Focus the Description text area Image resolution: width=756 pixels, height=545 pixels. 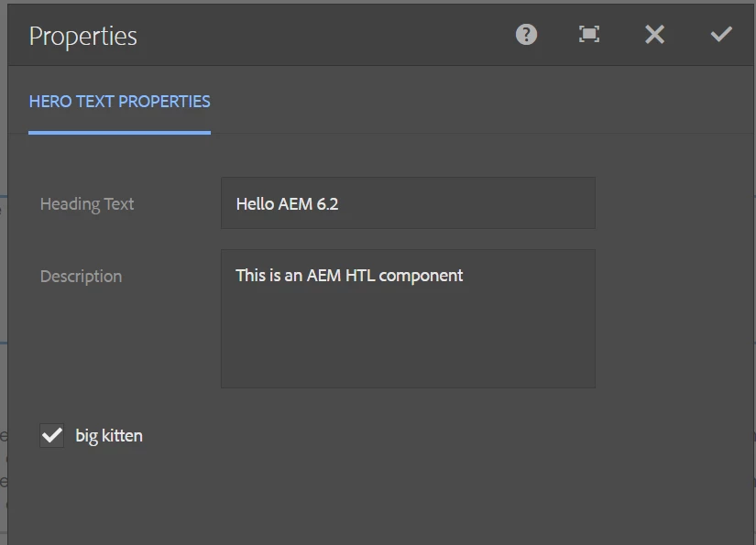coord(408,319)
